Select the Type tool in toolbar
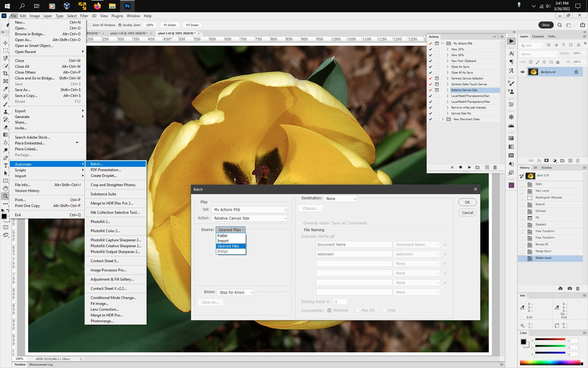The width and height of the screenshot is (588, 368). (6, 166)
